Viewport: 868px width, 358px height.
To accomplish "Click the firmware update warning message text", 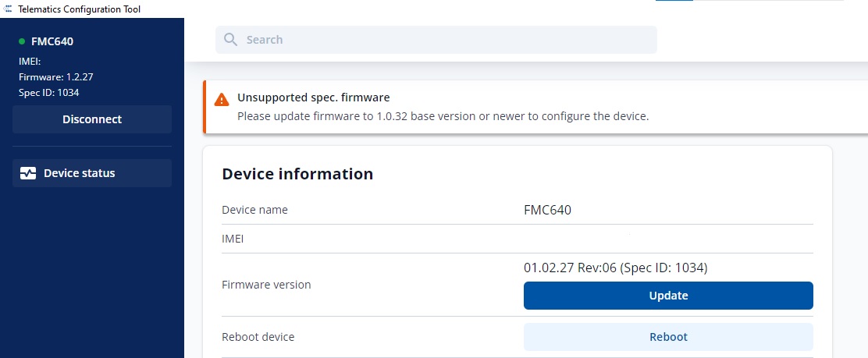I will click(443, 116).
